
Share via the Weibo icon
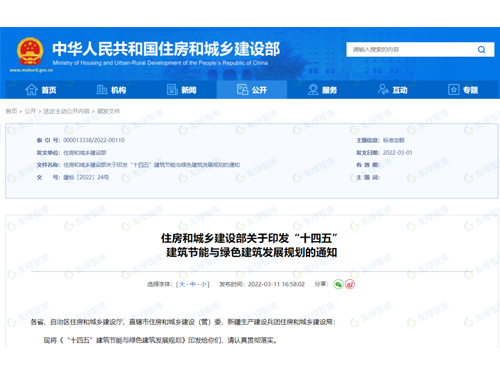350,284
